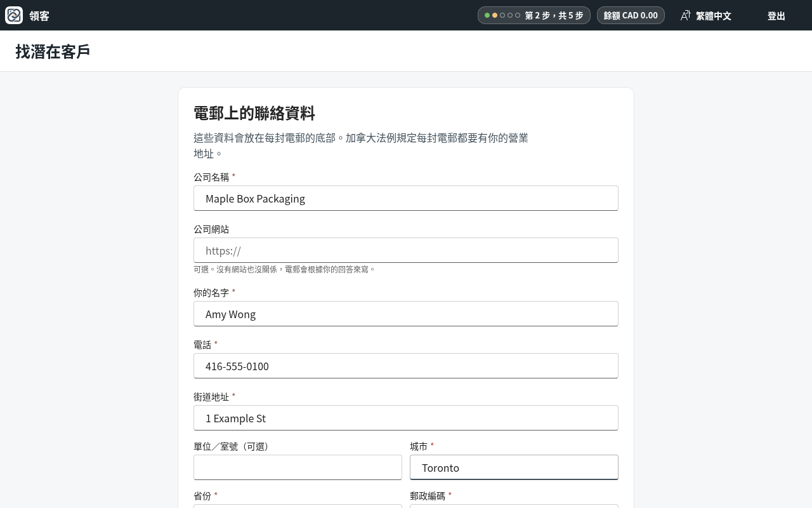
Task: Click the 領客 brand name text
Action: tap(39, 16)
